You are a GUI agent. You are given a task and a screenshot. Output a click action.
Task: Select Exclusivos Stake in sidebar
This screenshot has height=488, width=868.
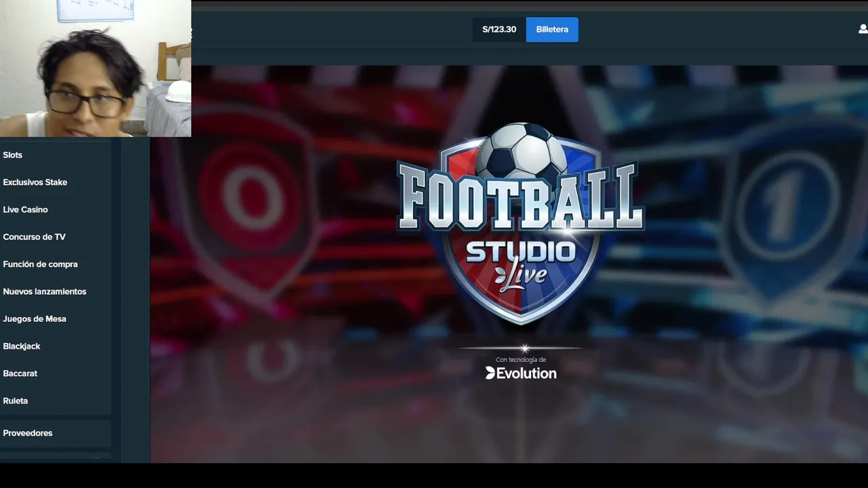(x=35, y=182)
